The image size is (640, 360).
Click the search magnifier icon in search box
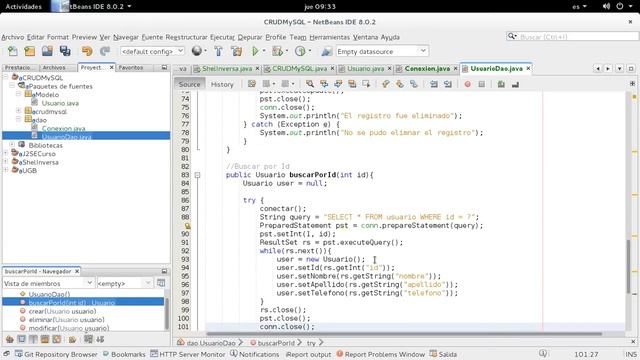coord(511,36)
